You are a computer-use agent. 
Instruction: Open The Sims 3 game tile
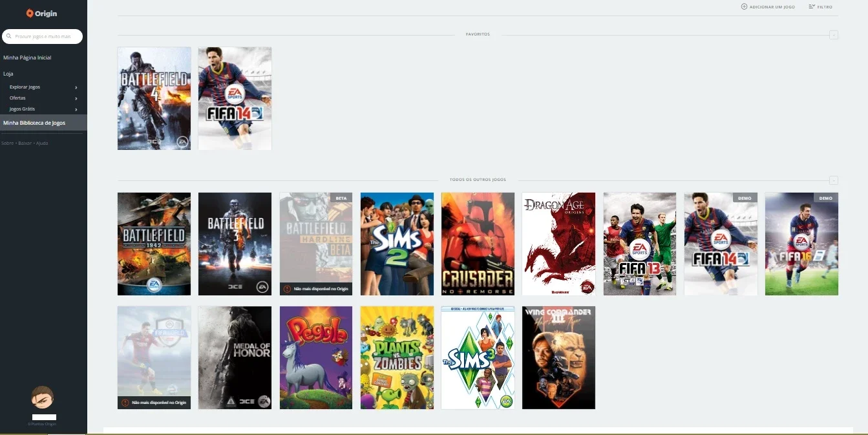tap(478, 357)
